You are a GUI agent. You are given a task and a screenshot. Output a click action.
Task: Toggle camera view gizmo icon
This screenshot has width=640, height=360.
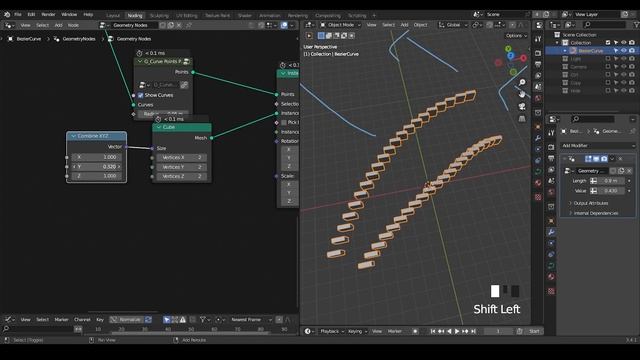(x=522, y=107)
